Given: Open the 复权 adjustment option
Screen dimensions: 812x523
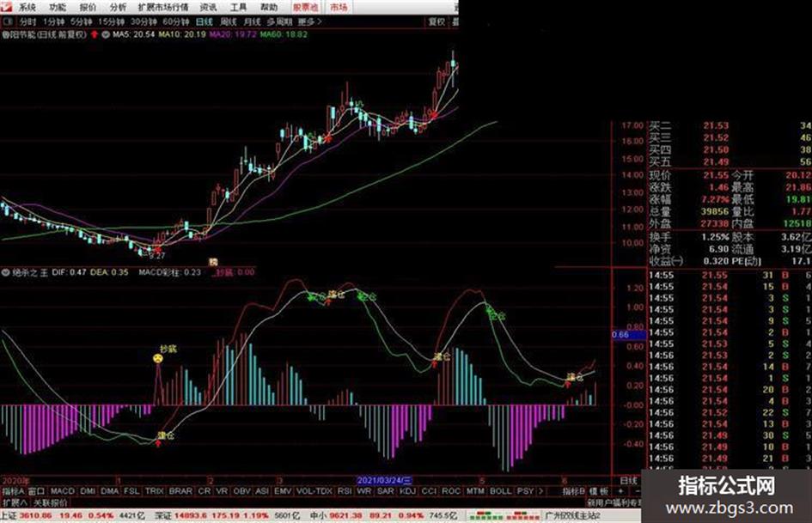Looking at the screenshot, I should 437,21.
